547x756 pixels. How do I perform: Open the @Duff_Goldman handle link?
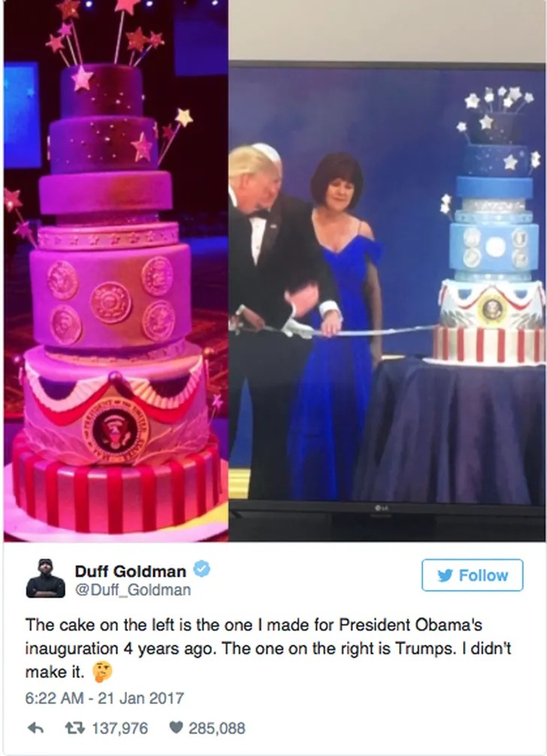pyautogui.click(x=132, y=590)
